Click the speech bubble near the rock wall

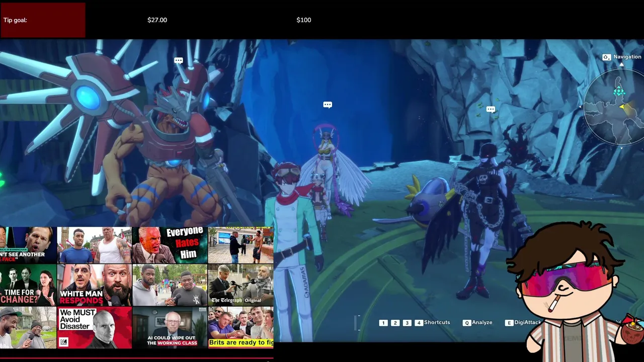pyautogui.click(x=491, y=109)
